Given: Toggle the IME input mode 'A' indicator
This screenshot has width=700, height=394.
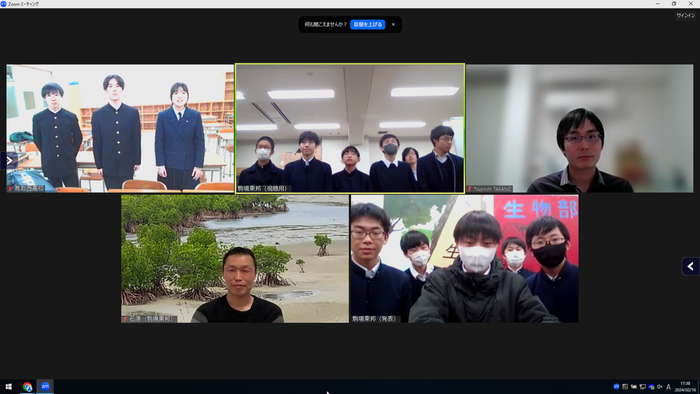Looking at the screenshot, I should (668, 387).
